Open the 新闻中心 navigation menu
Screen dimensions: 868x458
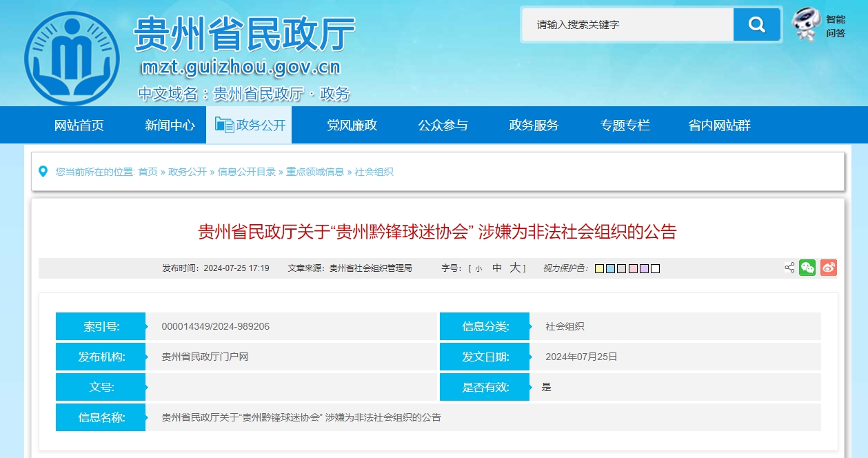point(170,126)
